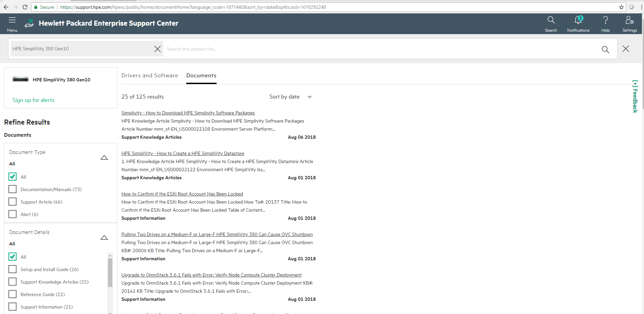Switch to the Drivers and Software tab

[x=149, y=75]
